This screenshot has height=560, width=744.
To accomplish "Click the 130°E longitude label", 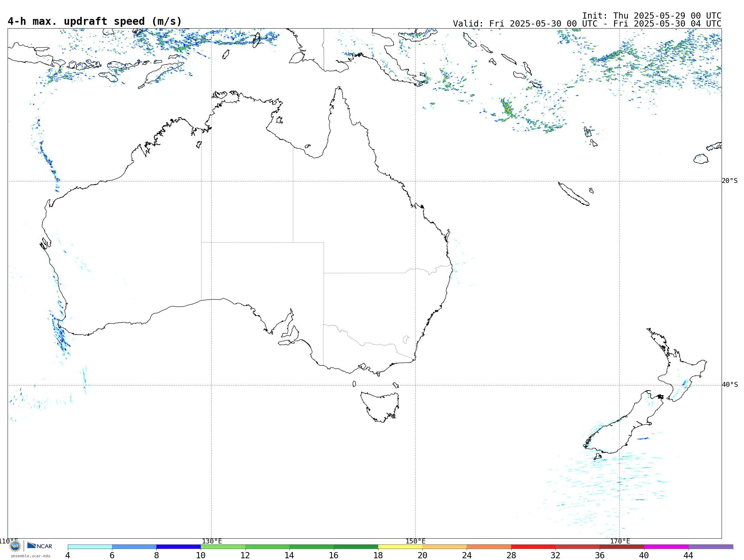I will click(x=212, y=541).
